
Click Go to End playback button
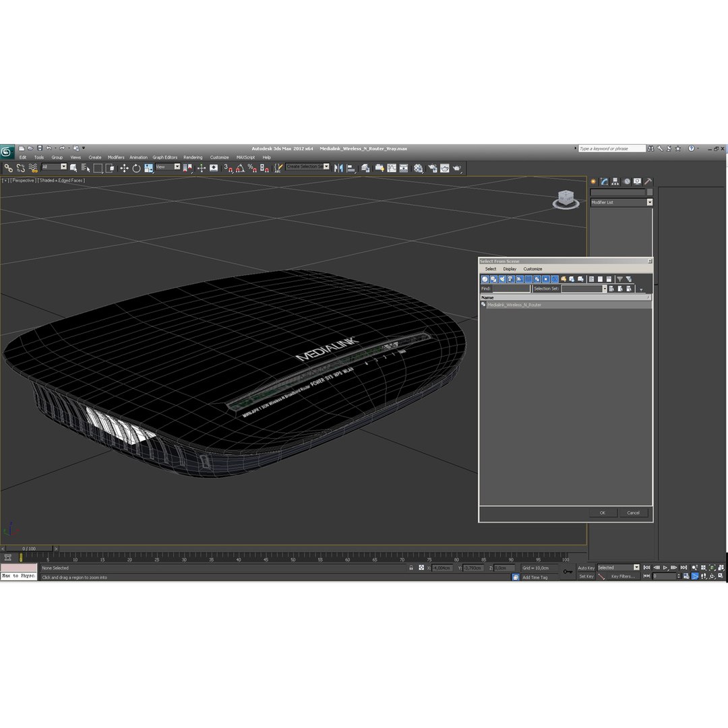pos(684,568)
